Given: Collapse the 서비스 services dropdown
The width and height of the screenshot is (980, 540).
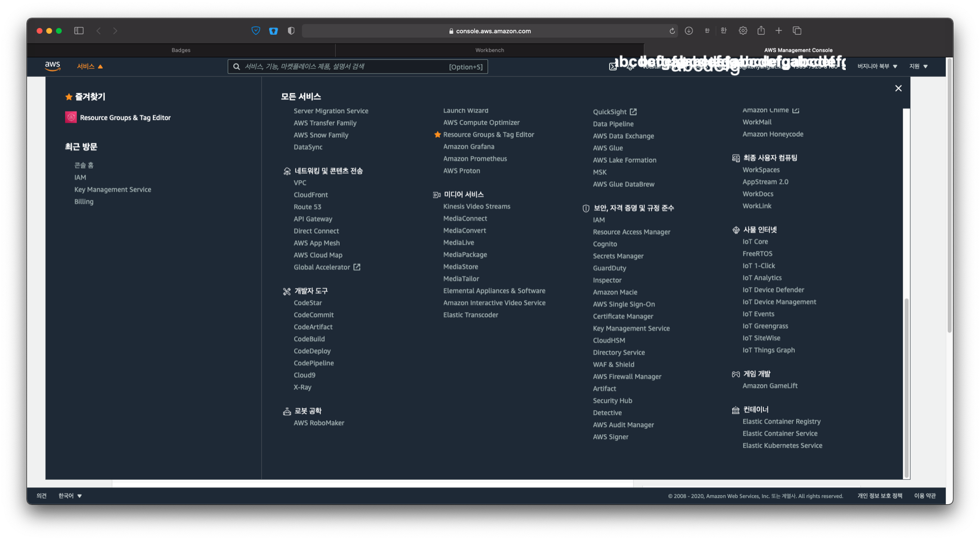Looking at the screenshot, I should coord(90,66).
